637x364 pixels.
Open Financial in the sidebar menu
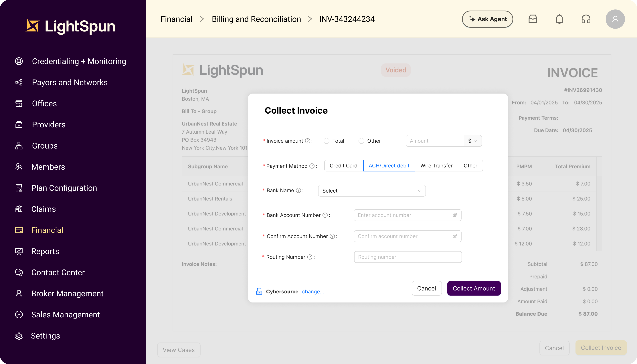pyautogui.click(x=47, y=230)
